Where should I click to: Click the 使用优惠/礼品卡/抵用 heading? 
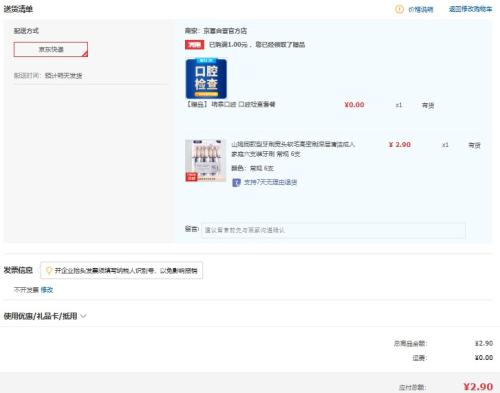click(40, 316)
